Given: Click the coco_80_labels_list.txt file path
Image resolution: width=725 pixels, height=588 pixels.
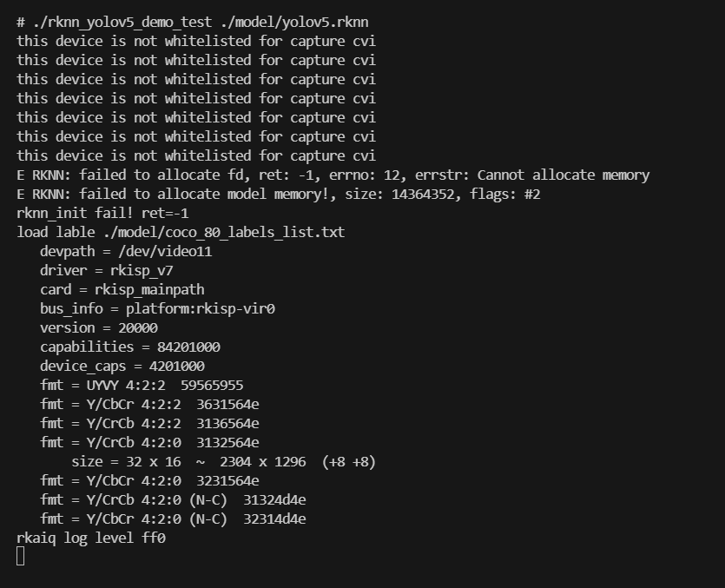Looking at the screenshot, I should (x=224, y=232).
